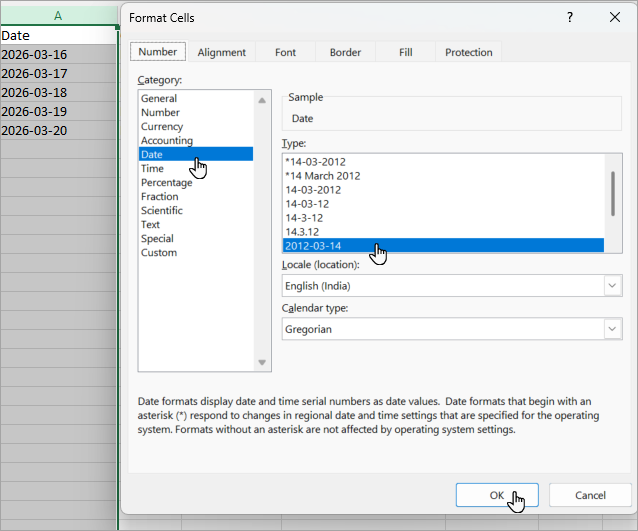The image size is (638, 531).
Task: Pick Fraction category
Action: [x=196, y=197]
